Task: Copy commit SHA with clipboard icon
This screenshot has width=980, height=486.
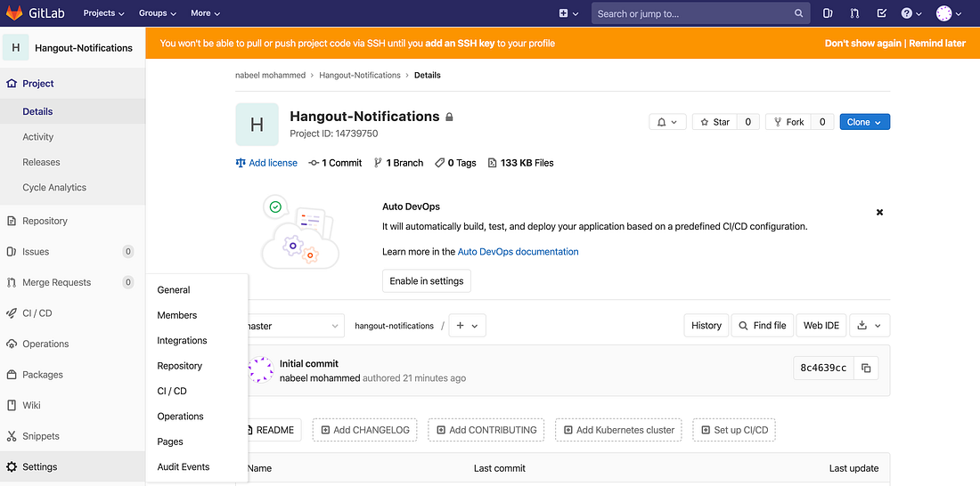Action: pos(866,368)
